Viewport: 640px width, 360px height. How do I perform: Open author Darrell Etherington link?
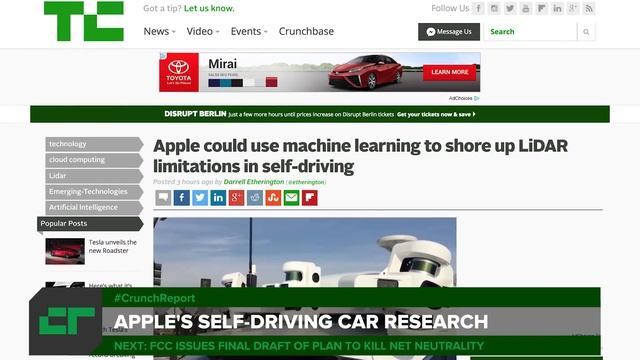tap(253, 182)
